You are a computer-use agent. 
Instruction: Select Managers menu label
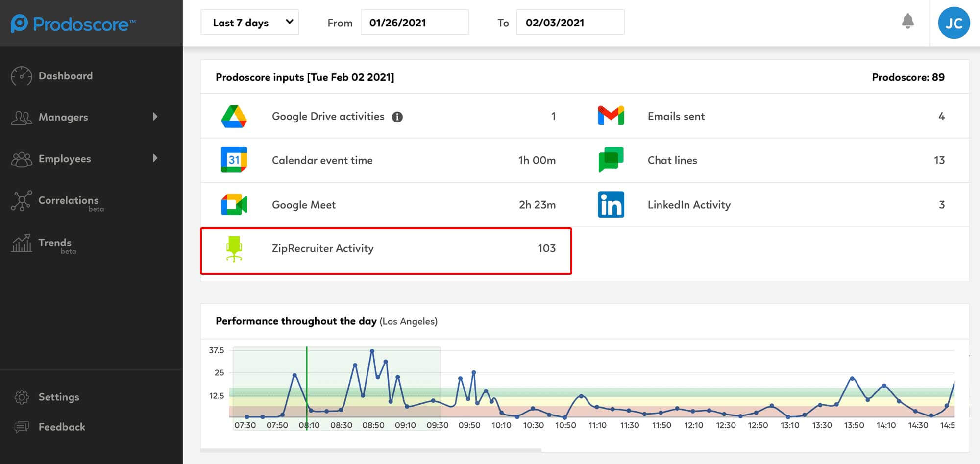63,117
